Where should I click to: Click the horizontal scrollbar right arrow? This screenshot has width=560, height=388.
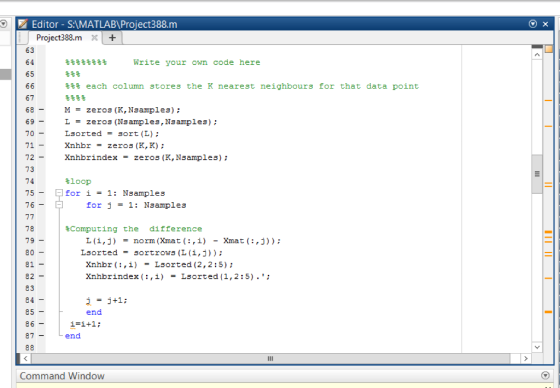click(x=525, y=358)
